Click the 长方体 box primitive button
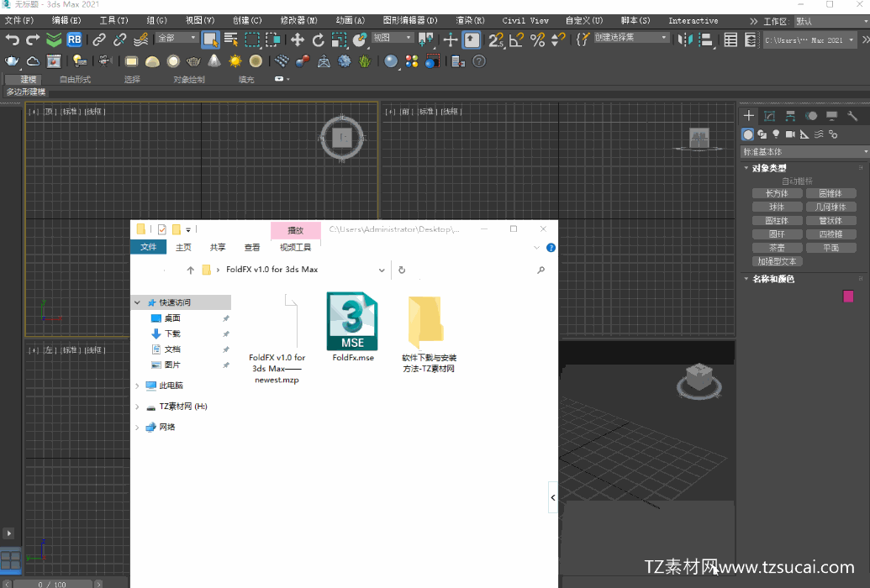 777,193
